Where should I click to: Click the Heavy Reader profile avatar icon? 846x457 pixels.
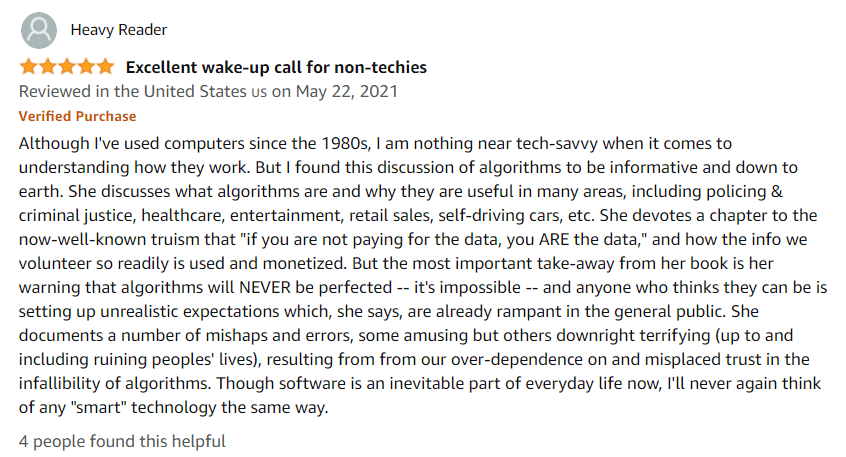click(39, 30)
